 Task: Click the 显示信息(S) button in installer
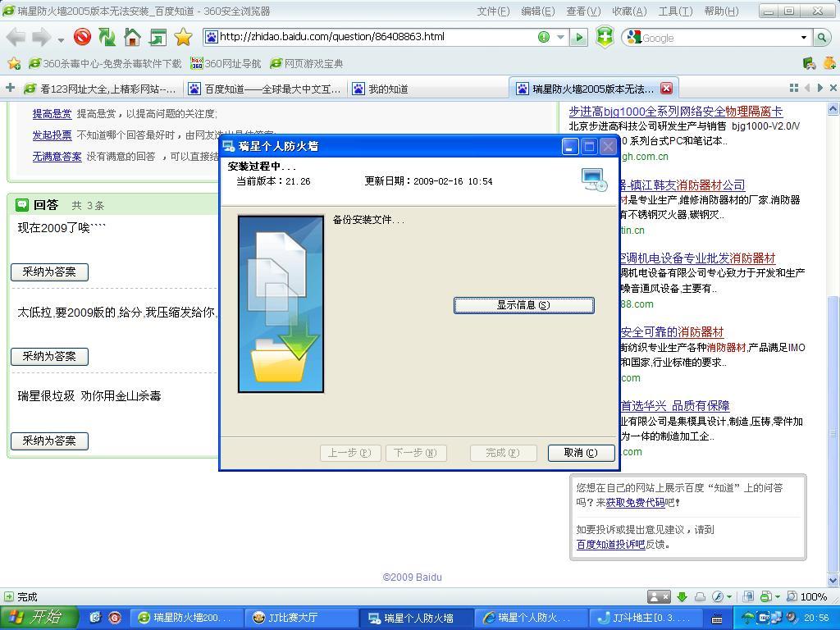tap(523, 305)
